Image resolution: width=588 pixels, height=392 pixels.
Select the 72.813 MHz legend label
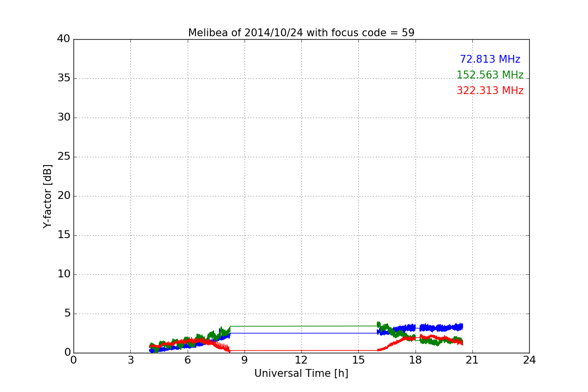point(490,59)
